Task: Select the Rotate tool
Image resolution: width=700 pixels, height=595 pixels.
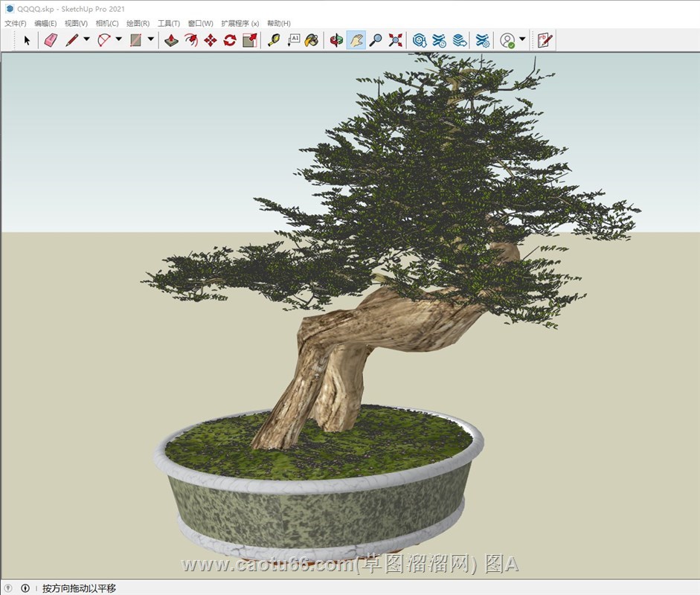Action: [229, 40]
